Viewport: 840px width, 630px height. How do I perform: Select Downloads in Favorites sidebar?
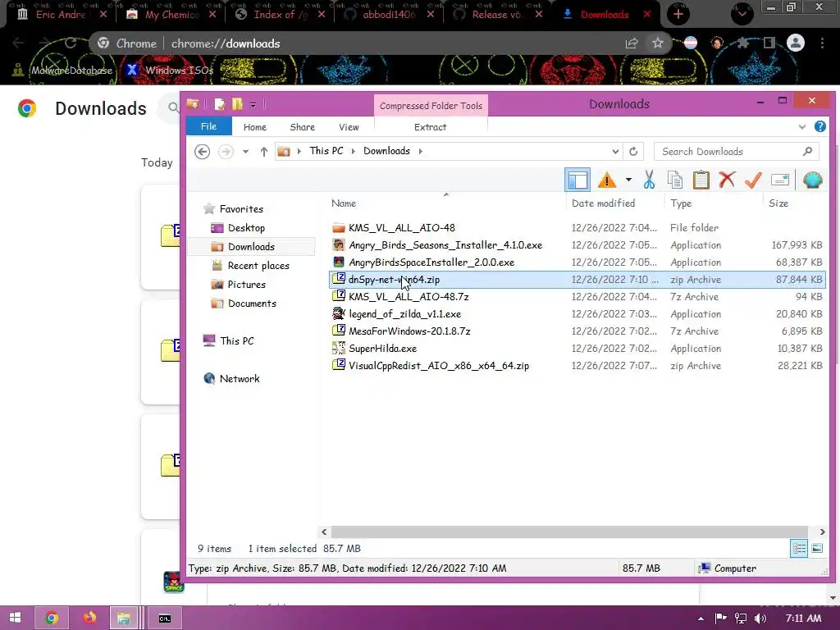251,246
